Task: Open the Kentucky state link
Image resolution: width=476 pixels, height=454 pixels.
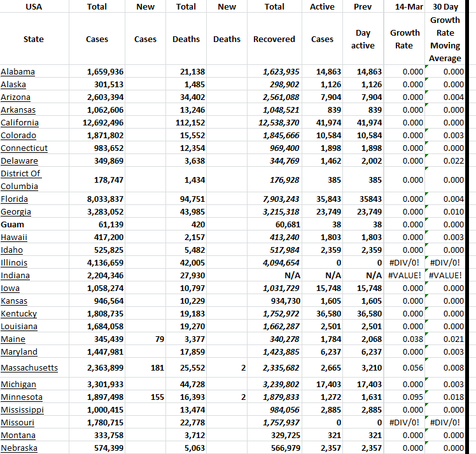Action: (18, 314)
